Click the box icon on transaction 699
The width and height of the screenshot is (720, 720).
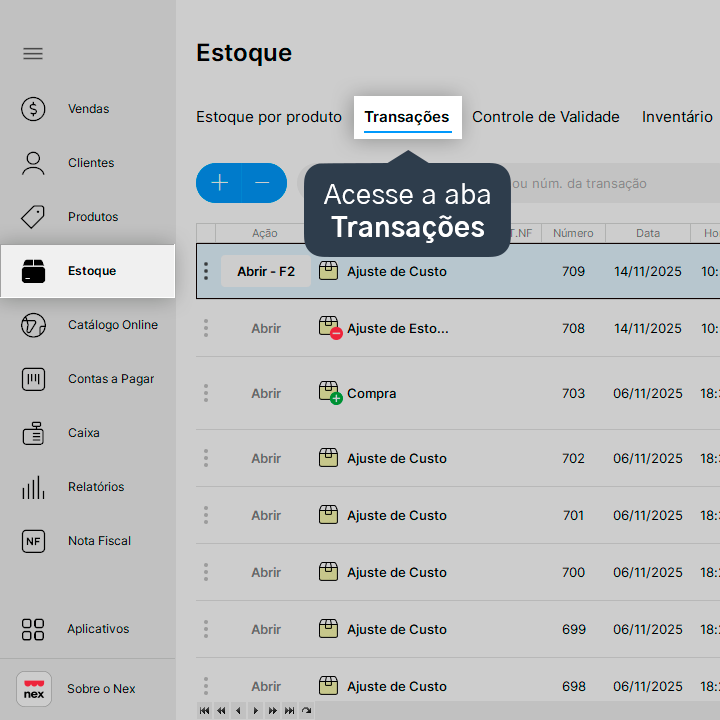pos(328,629)
